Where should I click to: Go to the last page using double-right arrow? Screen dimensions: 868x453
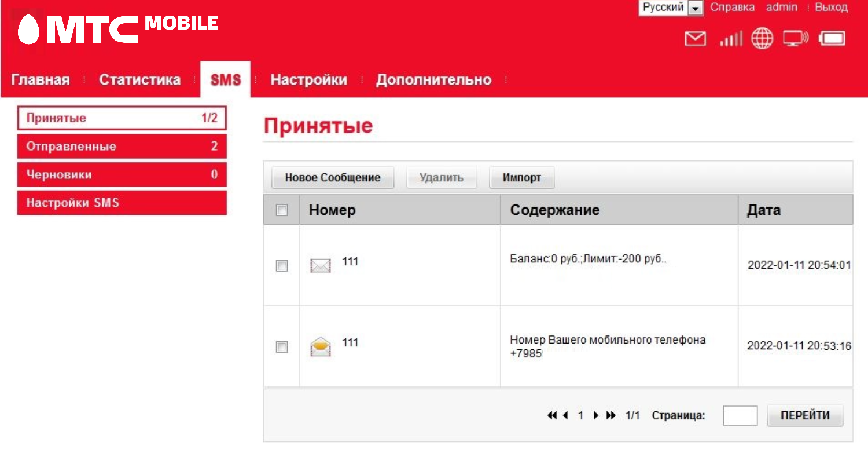[611, 415]
